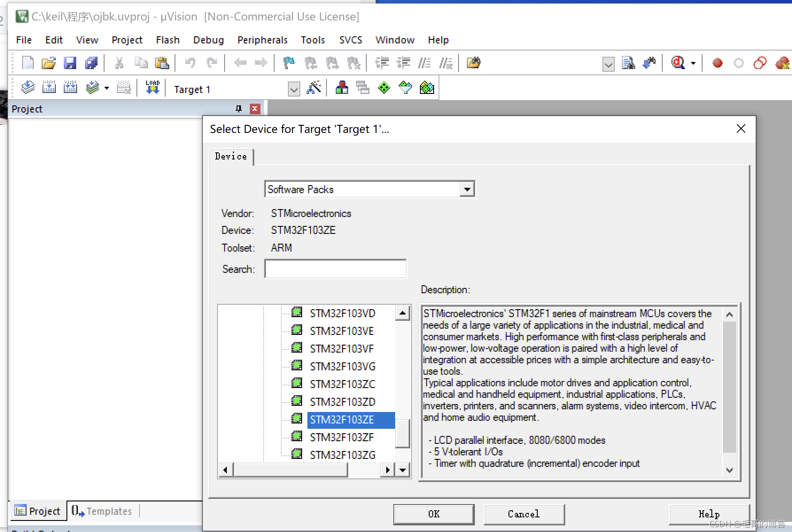Click the Save icon
Screen dimensions: 792x532
pos(70,63)
